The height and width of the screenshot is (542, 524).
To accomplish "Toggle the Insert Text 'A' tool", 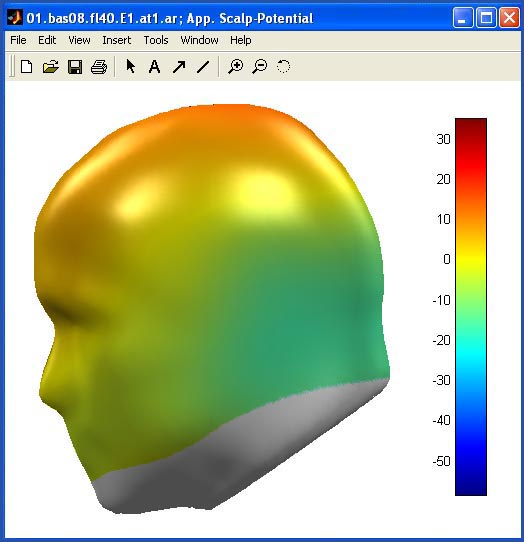I will click(154, 66).
